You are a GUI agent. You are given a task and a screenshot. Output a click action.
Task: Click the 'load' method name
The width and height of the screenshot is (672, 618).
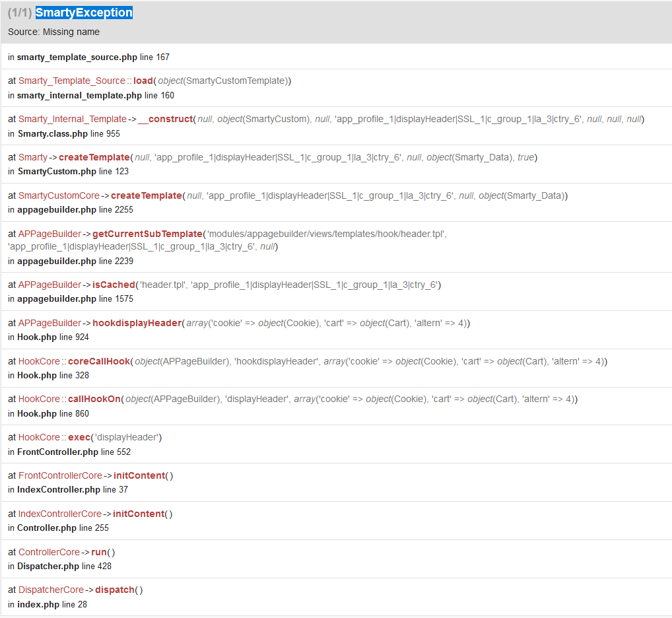pyautogui.click(x=143, y=81)
